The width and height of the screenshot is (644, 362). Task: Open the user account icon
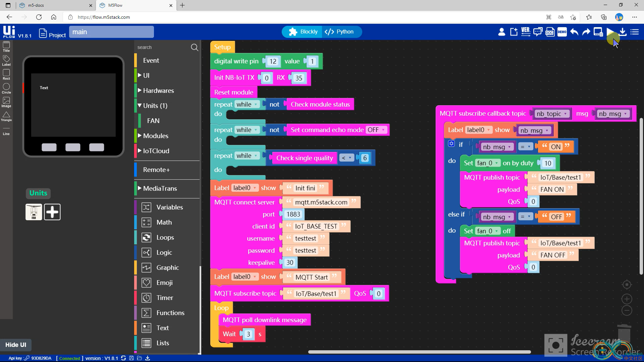[x=501, y=32]
